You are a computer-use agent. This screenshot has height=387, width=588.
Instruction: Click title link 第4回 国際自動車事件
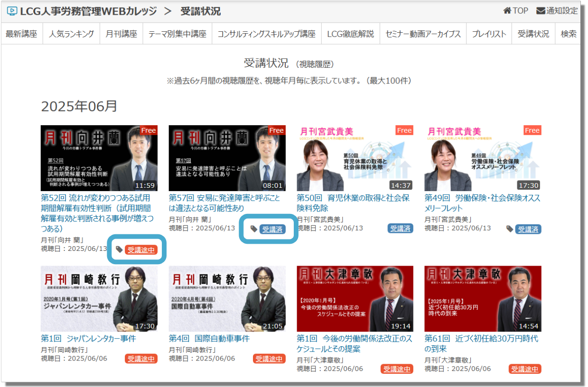[x=209, y=339]
